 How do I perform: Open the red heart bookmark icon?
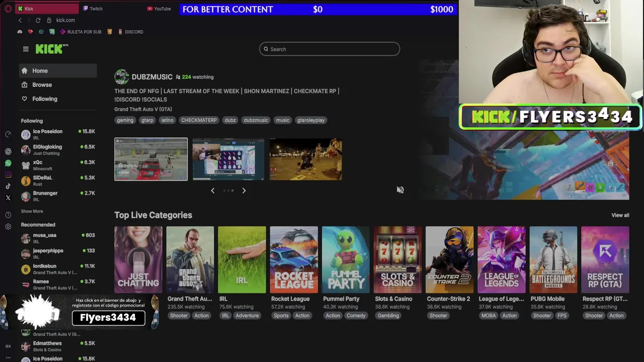(30, 32)
